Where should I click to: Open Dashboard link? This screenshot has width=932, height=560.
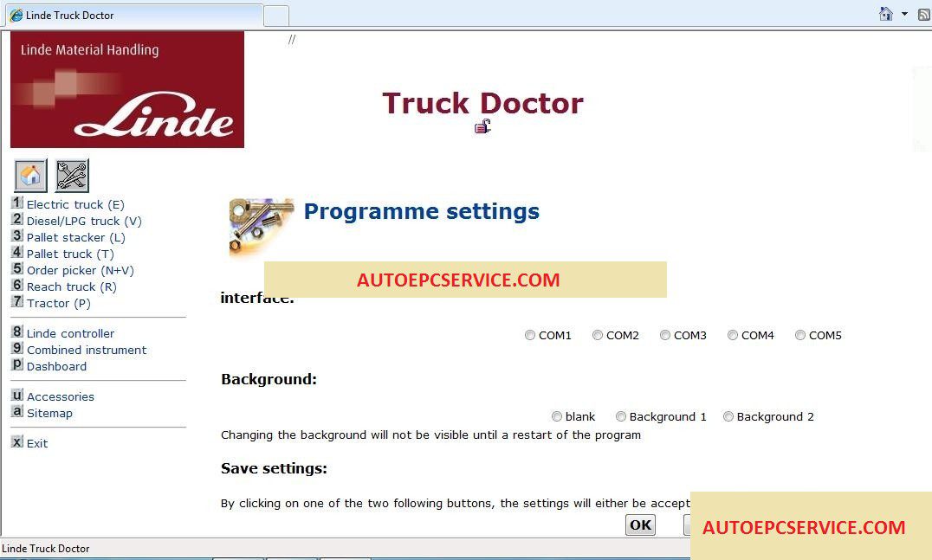click(x=56, y=366)
